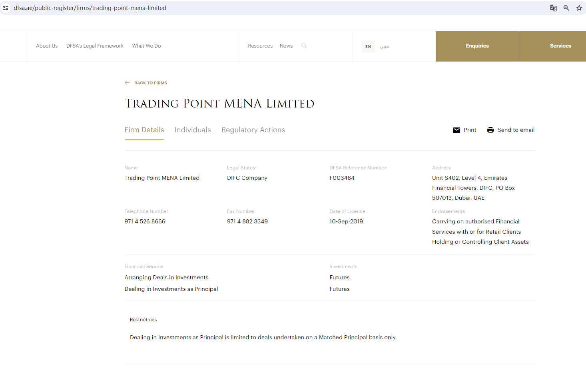Switch to the Individuals tab
586x392 pixels.
[193, 130]
